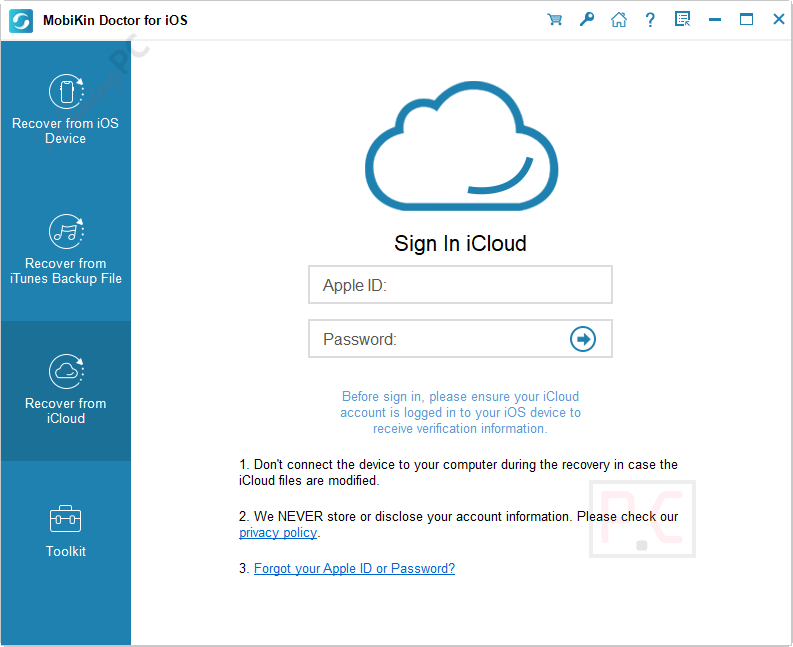Focus the Password input field

(x=460, y=338)
